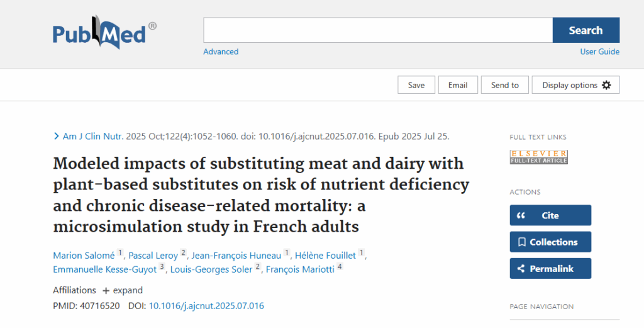Click the Am J Clin Nutr journal link

click(x=93, y=136)
